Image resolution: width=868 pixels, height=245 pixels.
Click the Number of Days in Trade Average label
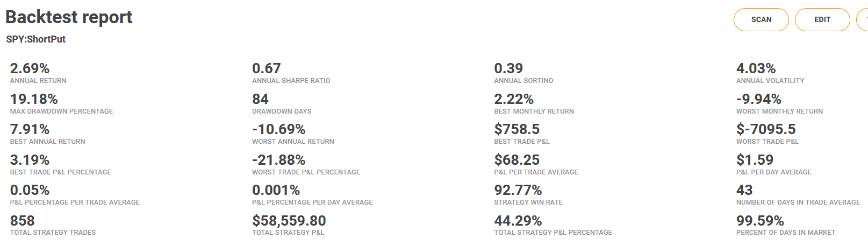tap(798, 202)
